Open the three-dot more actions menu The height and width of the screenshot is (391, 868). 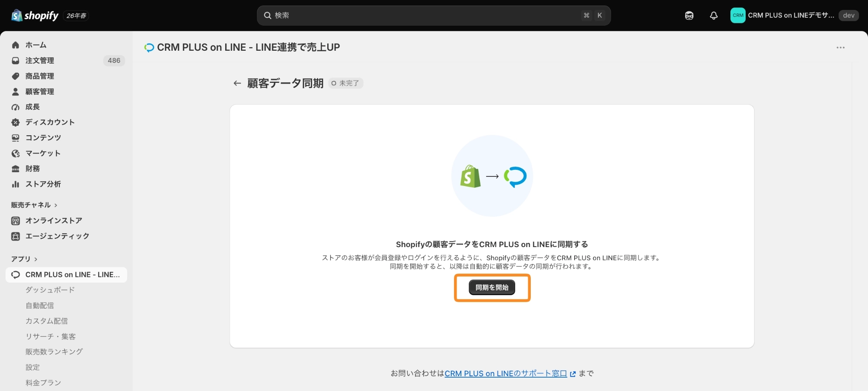point(841,48)
